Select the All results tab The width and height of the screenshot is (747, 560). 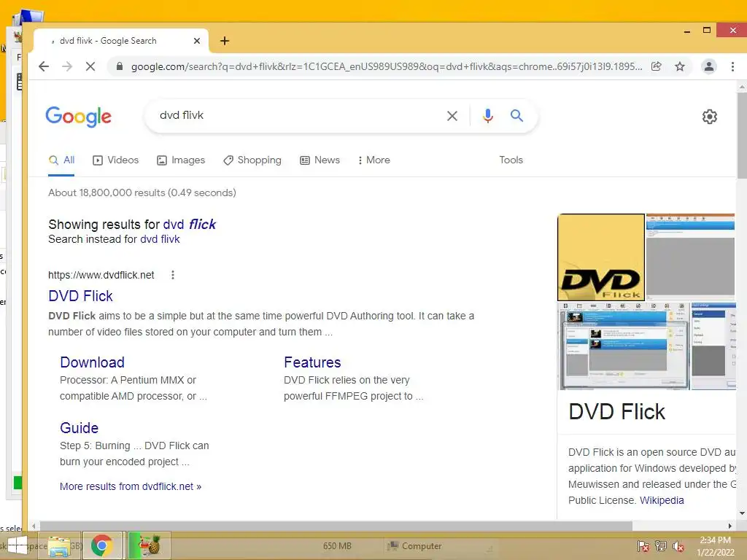point(61,160)
